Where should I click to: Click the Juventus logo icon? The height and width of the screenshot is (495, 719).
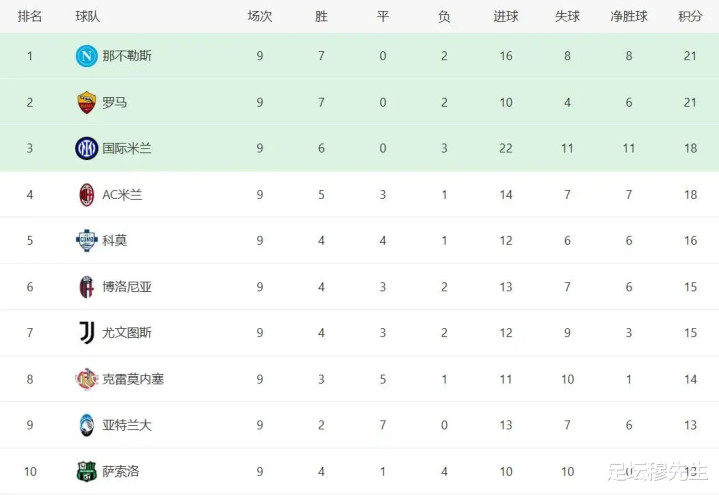click(87, 333)
